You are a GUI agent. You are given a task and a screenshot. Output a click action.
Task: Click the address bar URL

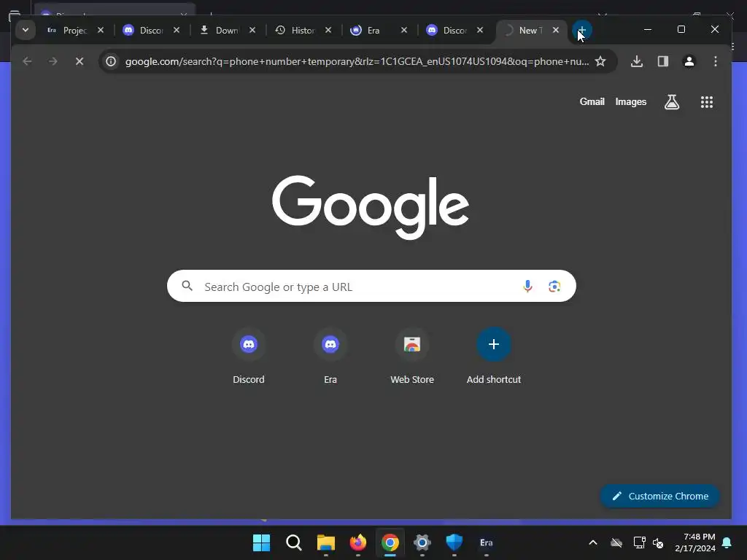(x=357, y=61)
